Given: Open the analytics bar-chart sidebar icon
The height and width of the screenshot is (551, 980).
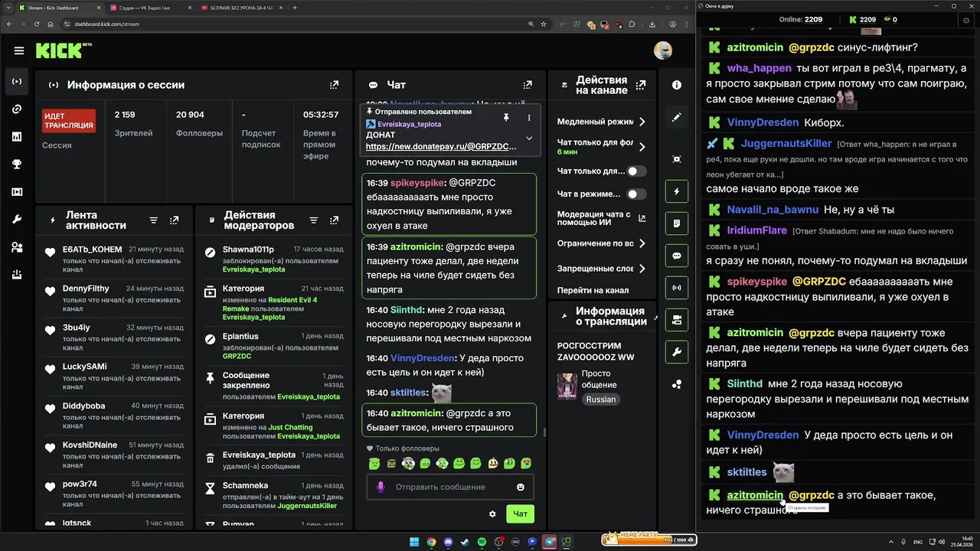Looking at the screenshot, I should tap(17, 136).
